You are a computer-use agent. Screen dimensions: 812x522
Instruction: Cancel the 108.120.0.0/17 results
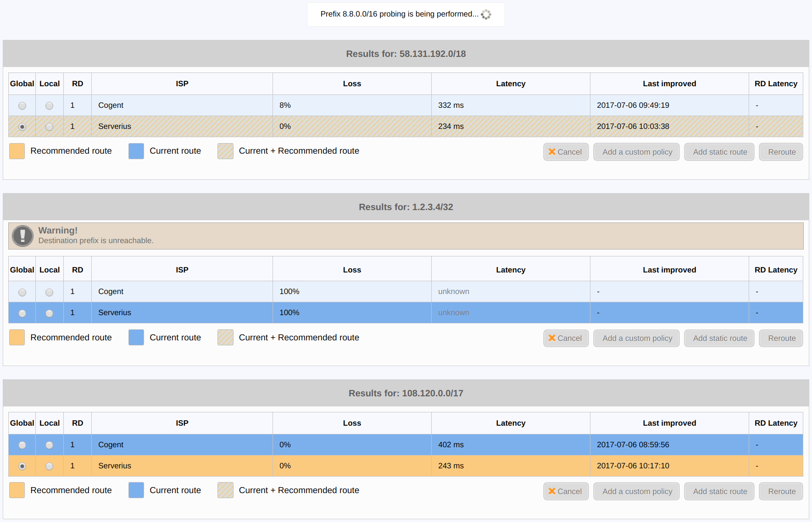[566, 491]
